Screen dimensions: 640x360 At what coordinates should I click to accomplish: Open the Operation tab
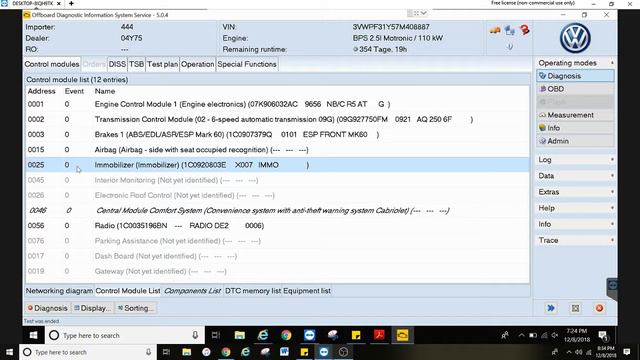198,64
